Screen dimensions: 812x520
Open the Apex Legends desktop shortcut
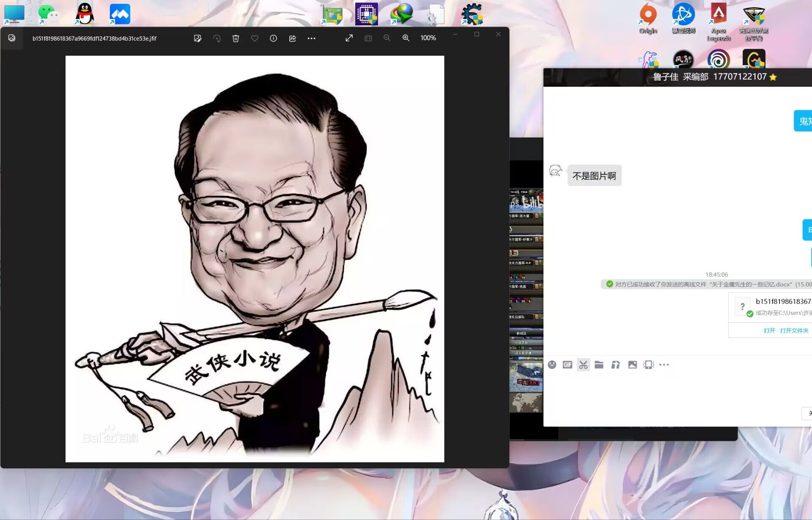pos(719,22)
